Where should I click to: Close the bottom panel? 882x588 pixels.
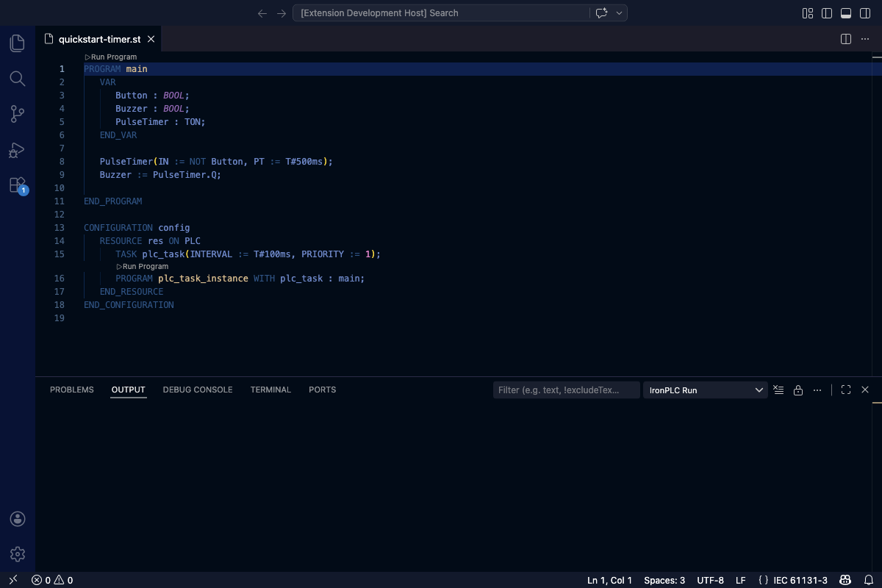click(865, 390)
